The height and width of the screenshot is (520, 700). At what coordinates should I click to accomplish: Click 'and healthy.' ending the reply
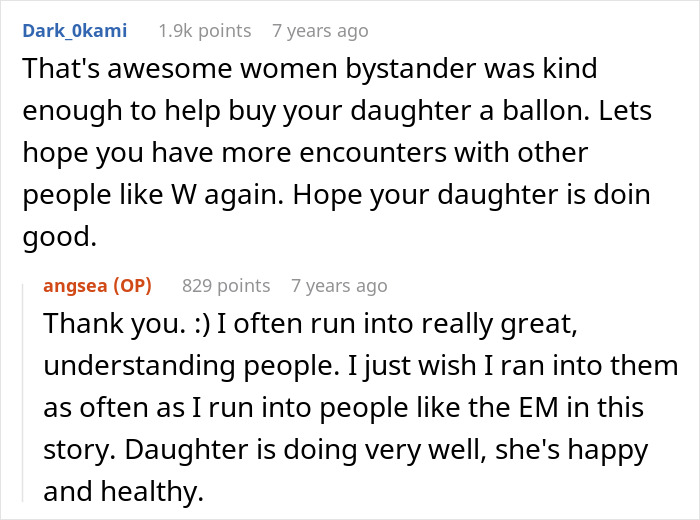123,491
